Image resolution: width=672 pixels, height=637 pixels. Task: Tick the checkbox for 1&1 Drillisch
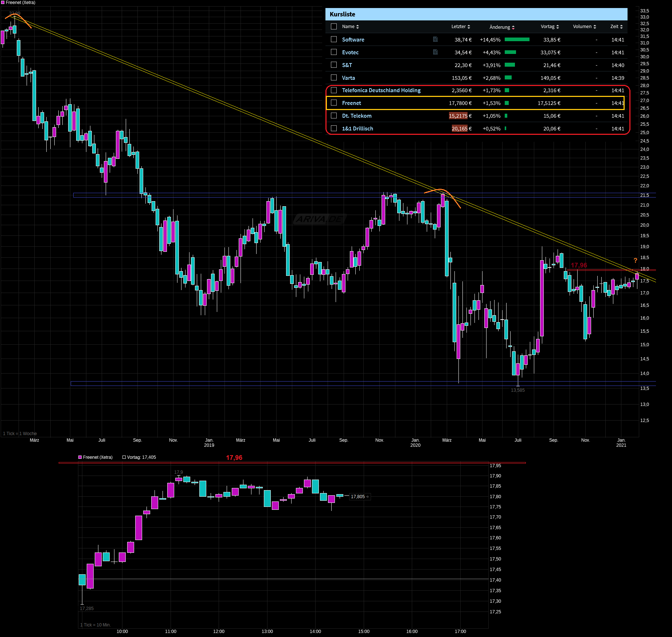point(334,128)
